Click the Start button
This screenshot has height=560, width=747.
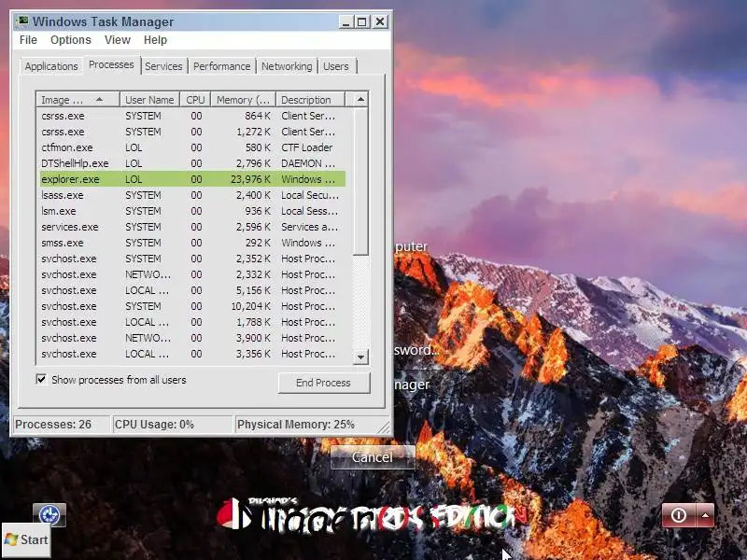coord(26,539)
